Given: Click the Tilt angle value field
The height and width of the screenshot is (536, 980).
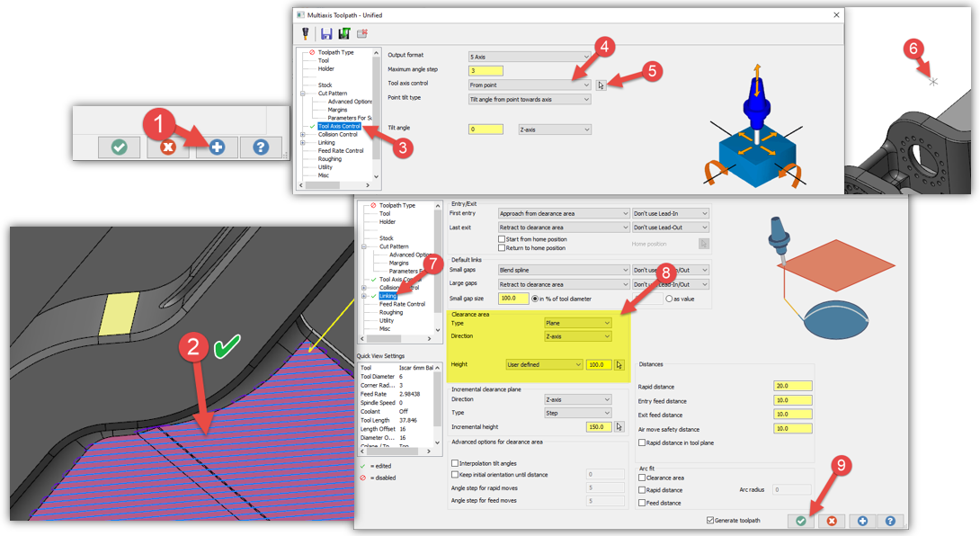Looking at the screenshot, I should [486, 130].
